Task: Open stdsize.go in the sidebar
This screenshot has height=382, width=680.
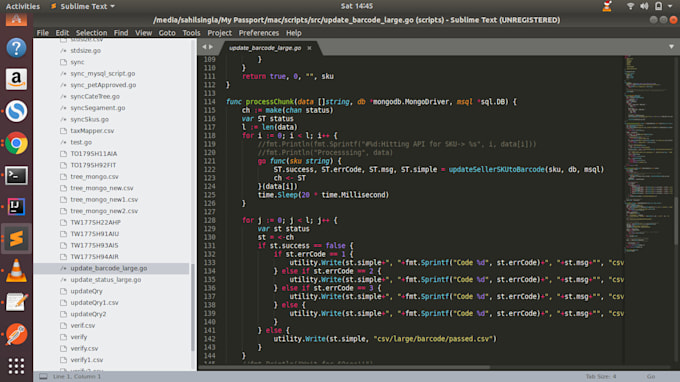Action: tap(85, 51)
